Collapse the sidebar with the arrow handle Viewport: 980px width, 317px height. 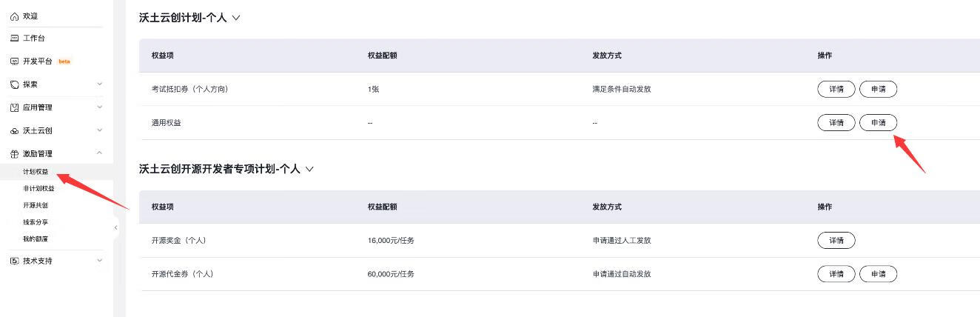click(115, 227)
